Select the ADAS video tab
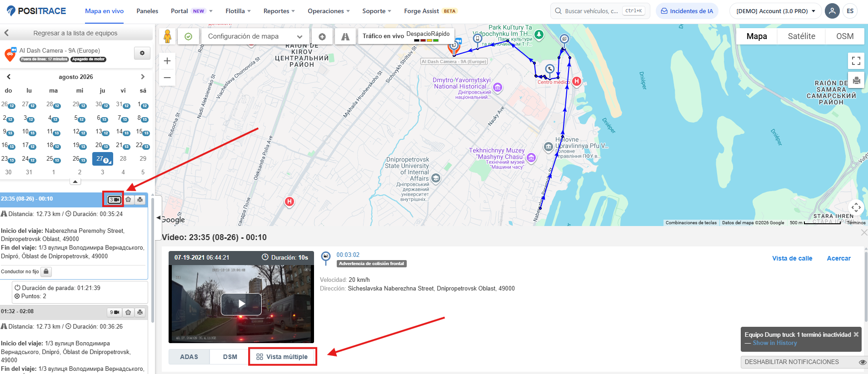The height and width of the screenshot is (374, 868). (189, 357)
